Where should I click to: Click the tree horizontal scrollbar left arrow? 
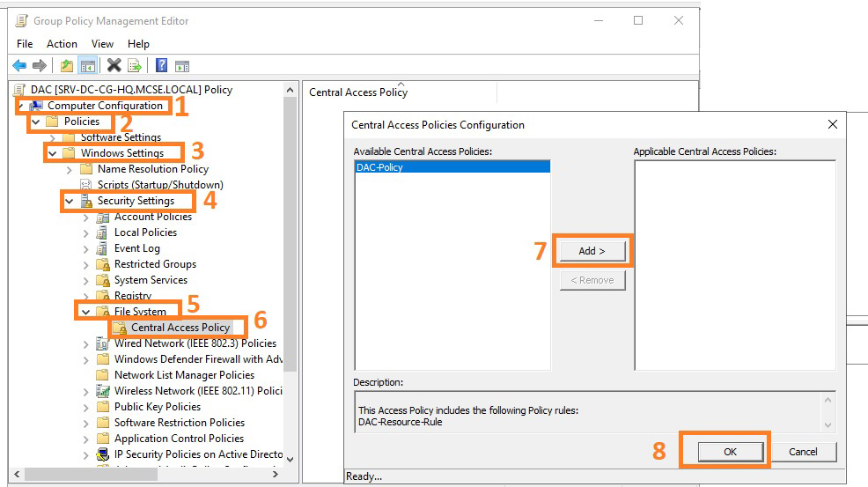(x=17, y=475)
